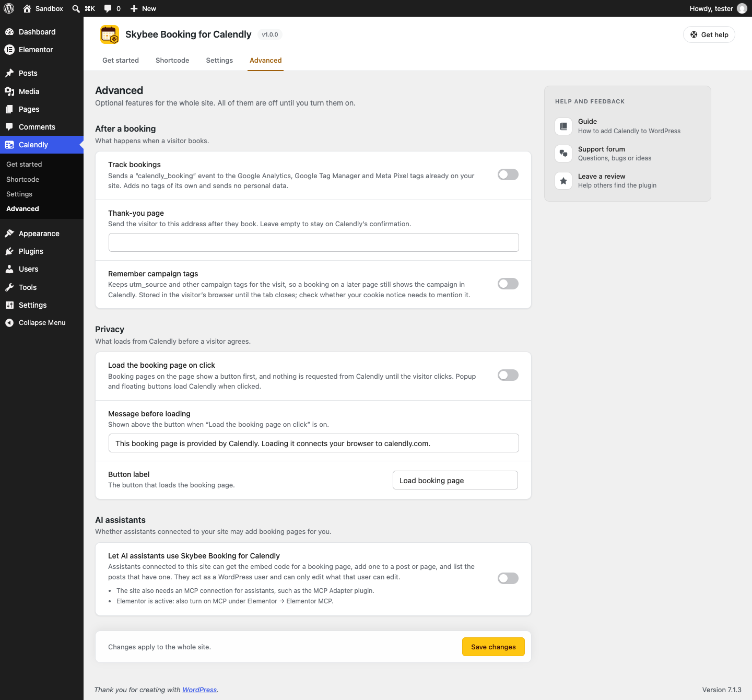This screenshot has height=700, width=752.
Task: Open Media in the sidebar
Action: coord(42,91)
